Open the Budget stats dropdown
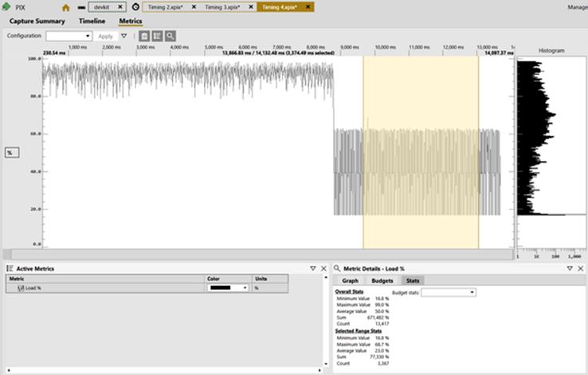This screenshot has width=588, height=375. (x=449, y=292)
